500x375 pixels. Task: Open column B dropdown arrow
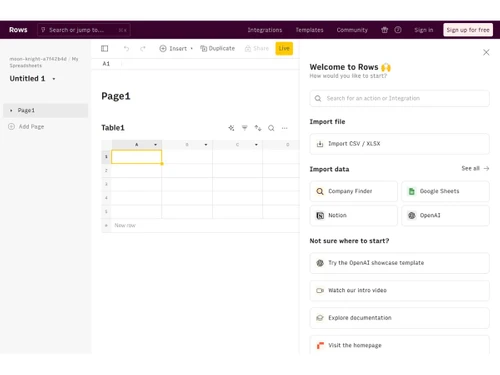coord(206,145)
